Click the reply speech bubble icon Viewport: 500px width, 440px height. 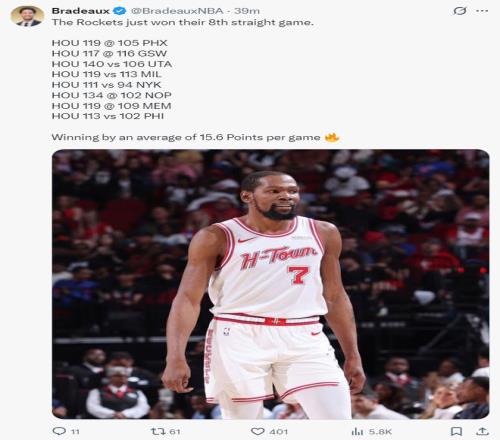[59, 431]
